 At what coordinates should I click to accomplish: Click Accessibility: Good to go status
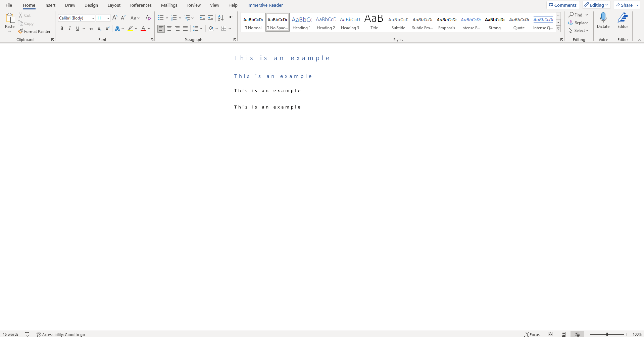61,334
